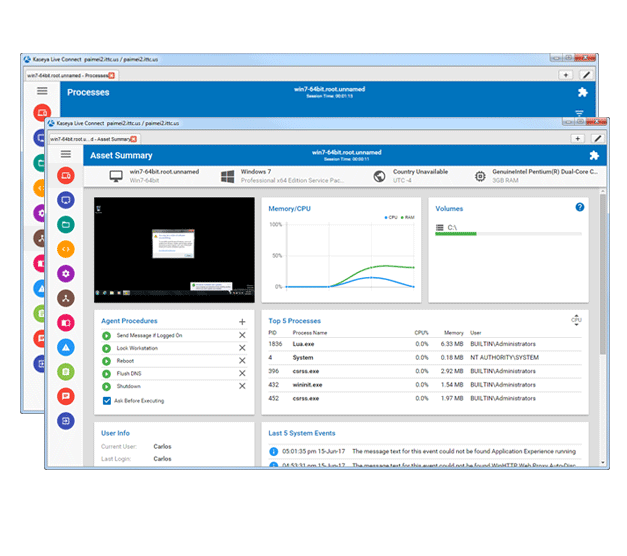627x556 pixels.
Task: Click Country Unavailable location info
Action: 411,176
